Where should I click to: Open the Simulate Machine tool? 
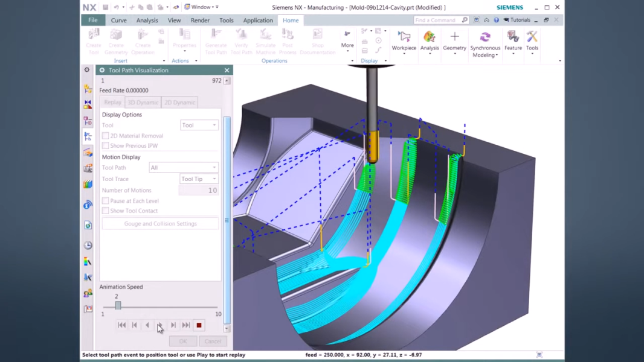tap(265, 42)
